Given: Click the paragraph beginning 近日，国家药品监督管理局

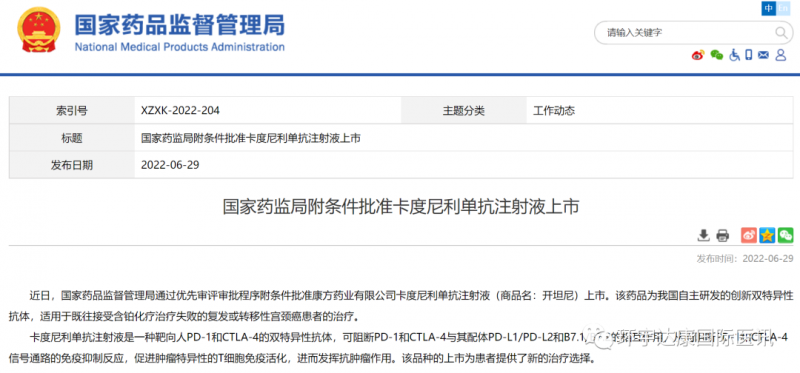Looking at the screenshot, I should [401, 306].
